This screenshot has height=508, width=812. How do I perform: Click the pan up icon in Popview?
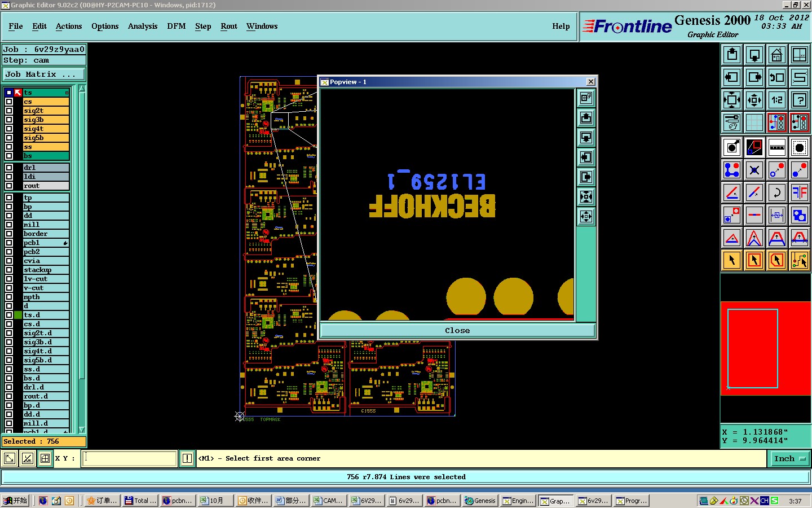tap(586, 118)
